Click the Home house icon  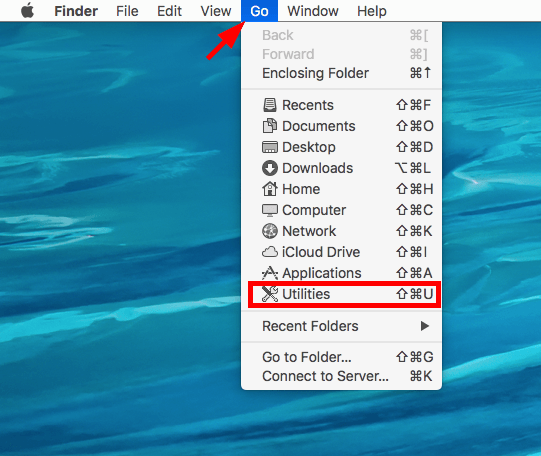[269, 189]
